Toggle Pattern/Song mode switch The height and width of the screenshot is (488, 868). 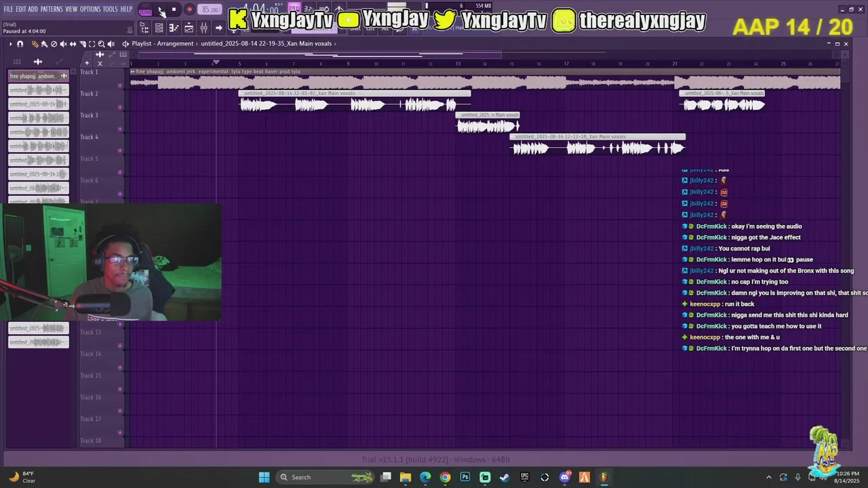coord(145,9)
